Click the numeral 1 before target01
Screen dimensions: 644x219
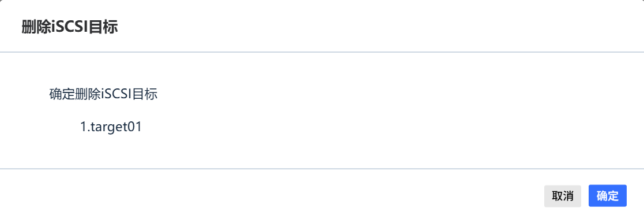(84, 127)
